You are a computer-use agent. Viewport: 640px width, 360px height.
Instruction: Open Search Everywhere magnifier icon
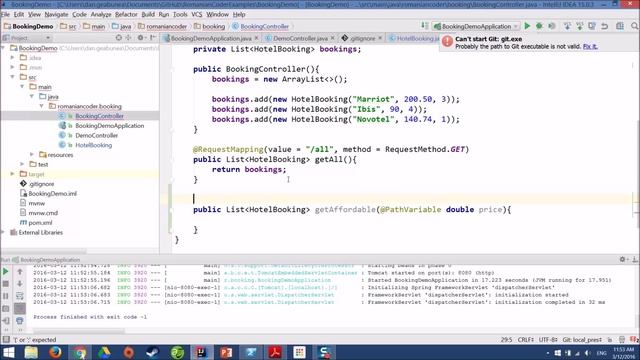pyautogui.click(x=635, y=26)
